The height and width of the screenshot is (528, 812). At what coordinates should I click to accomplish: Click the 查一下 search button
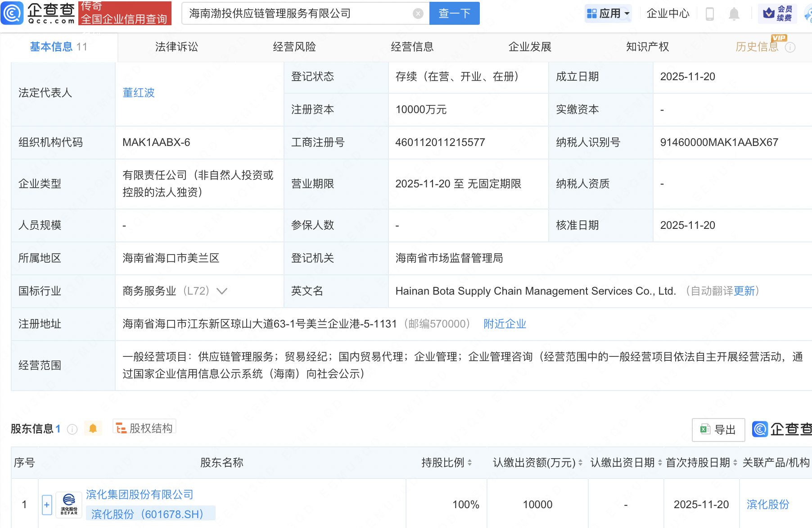click(454, 13)
